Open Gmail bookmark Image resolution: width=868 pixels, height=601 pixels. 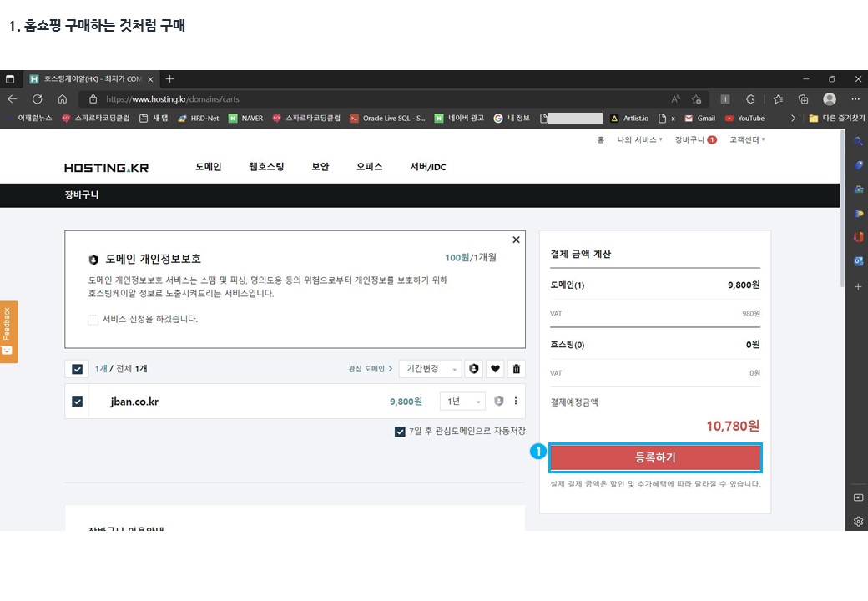click(x=699, y=118)
